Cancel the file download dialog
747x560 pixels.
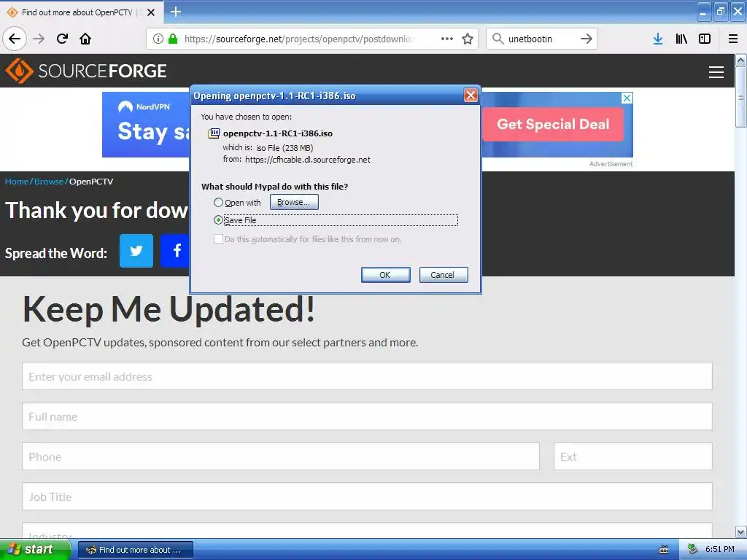[444, 275]
